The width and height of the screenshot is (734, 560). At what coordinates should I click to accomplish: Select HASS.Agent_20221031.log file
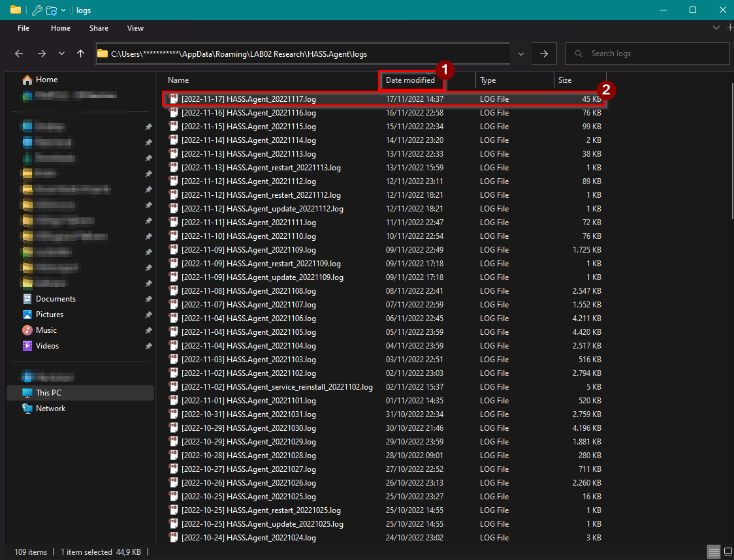[249, 414]
